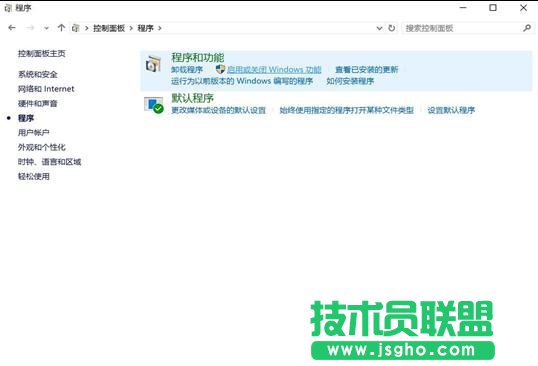The height and width of the screenshot is (366, 538).
Task: Click the forward navigation arrow
Action: click(x=30, y=28)
